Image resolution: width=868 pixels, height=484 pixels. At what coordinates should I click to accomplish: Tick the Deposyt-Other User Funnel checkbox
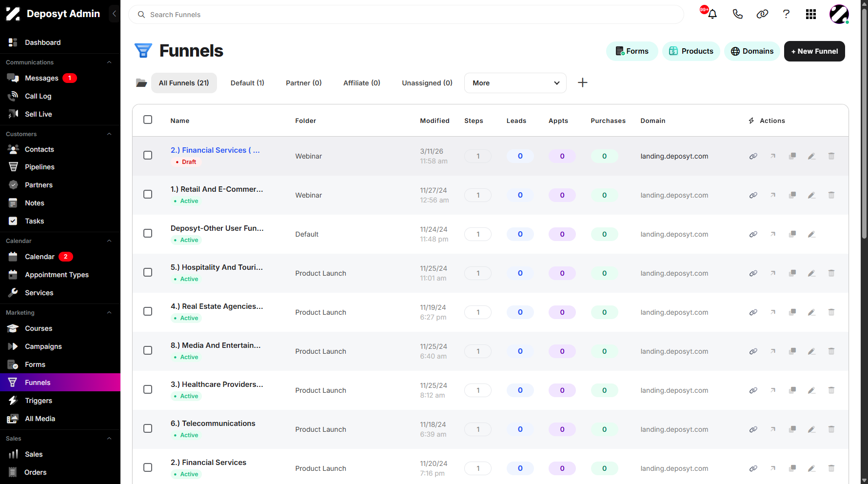148,233
